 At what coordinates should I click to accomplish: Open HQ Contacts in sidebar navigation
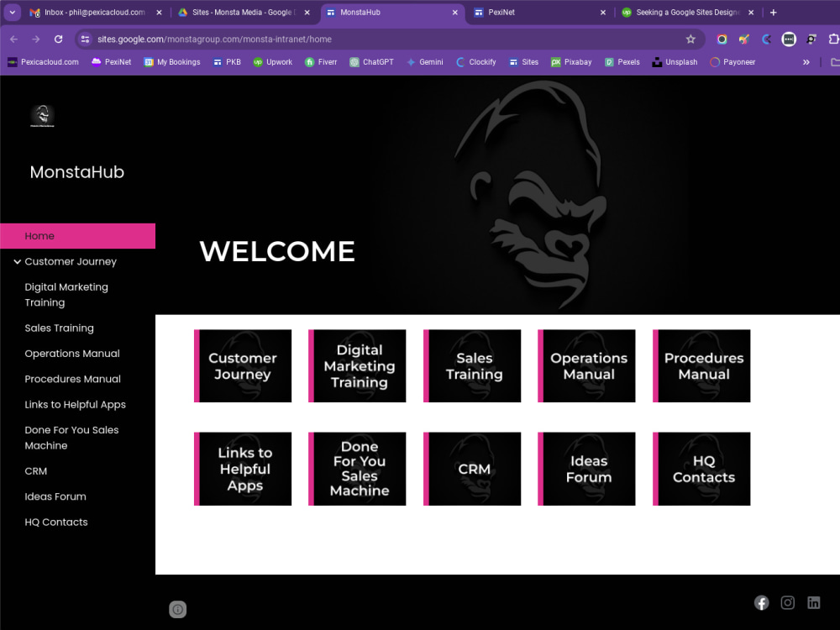56,522
